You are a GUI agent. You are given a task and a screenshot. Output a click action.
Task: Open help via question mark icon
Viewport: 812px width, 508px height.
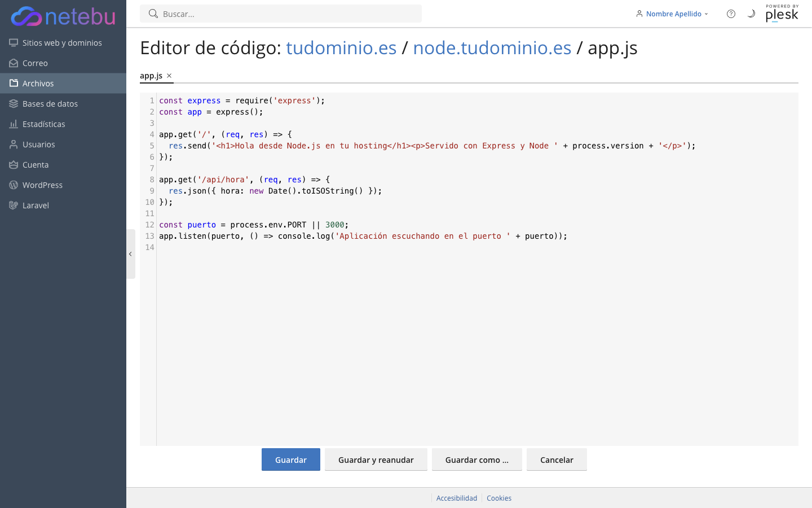click(x=731, y=14)
